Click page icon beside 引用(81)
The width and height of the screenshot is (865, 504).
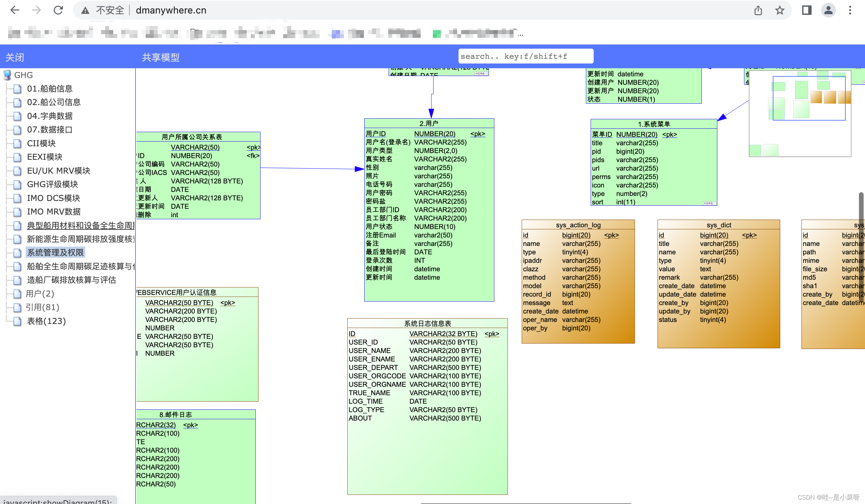click(17, 308)
